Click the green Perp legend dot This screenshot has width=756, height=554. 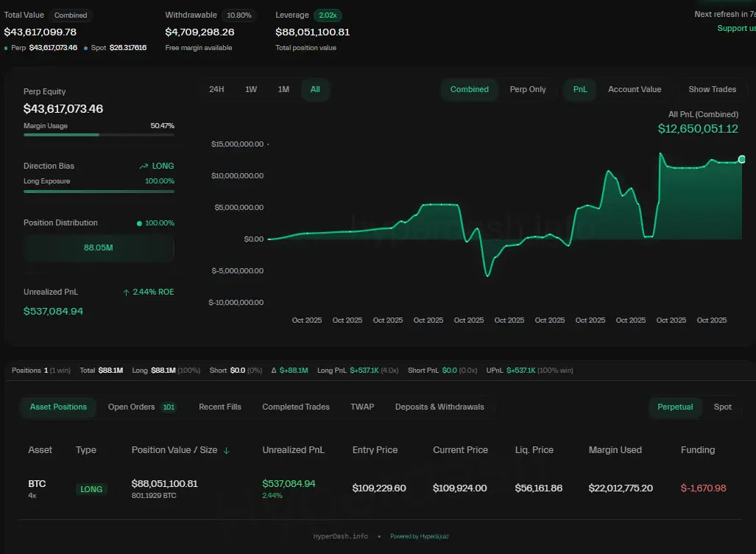pos(7,48)
